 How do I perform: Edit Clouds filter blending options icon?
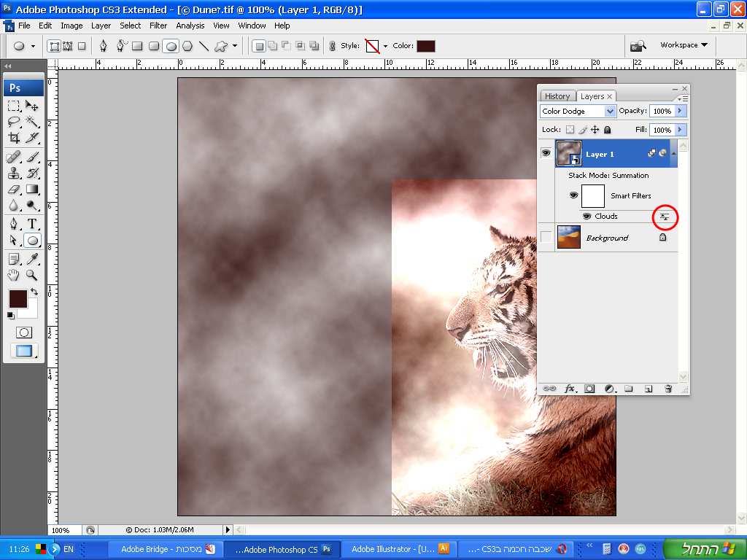point(664,217)
